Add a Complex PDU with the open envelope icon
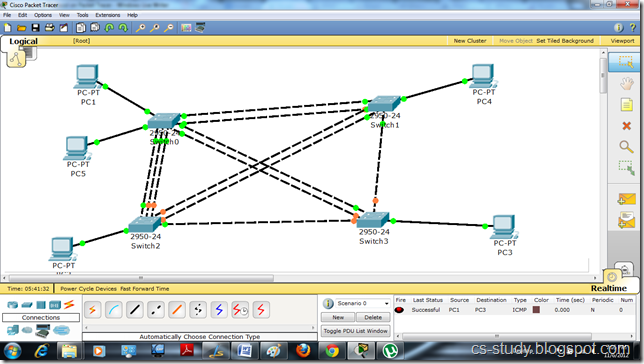This screenshot has width=644, height=364. [626, 221]
